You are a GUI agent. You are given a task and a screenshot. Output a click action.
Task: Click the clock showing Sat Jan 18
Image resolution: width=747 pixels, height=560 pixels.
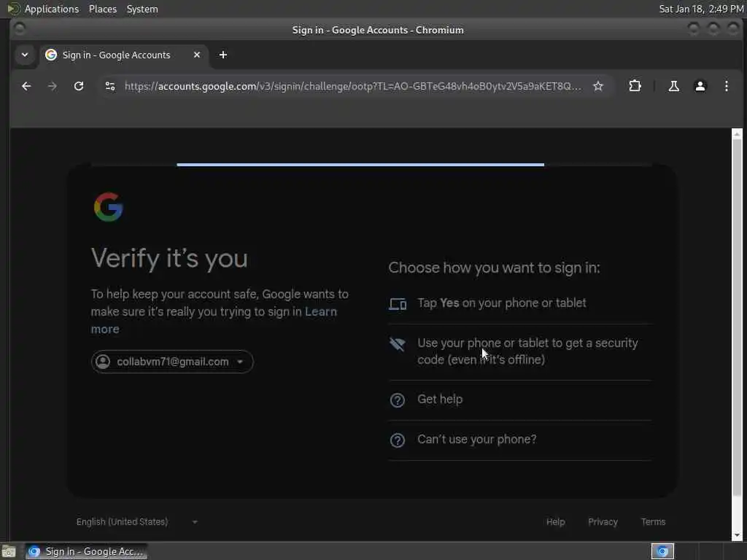(701, 9)
